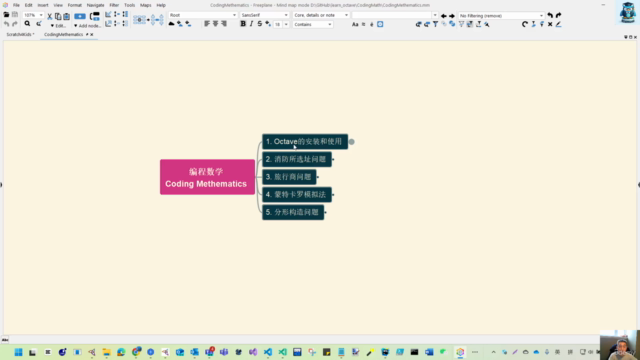Cut the selected node with scissors icon
The height and width of the screenshot is (360, 640).
click(x=49, y=16)
